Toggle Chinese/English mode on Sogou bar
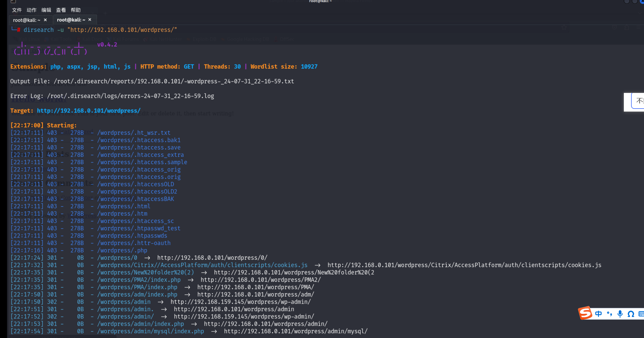Image resolution: width=644 pixels, height=338 pixels. 598,314
